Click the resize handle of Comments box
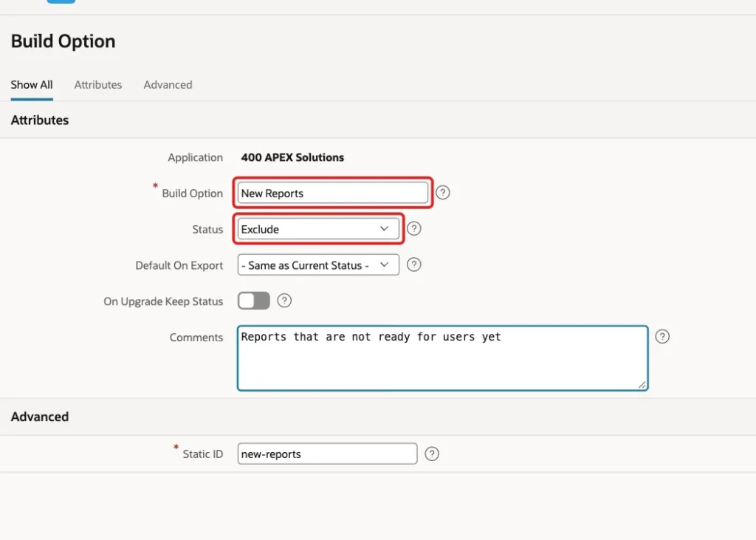Image resolution: width=756 pixels, height=540 pixels. 642,385
